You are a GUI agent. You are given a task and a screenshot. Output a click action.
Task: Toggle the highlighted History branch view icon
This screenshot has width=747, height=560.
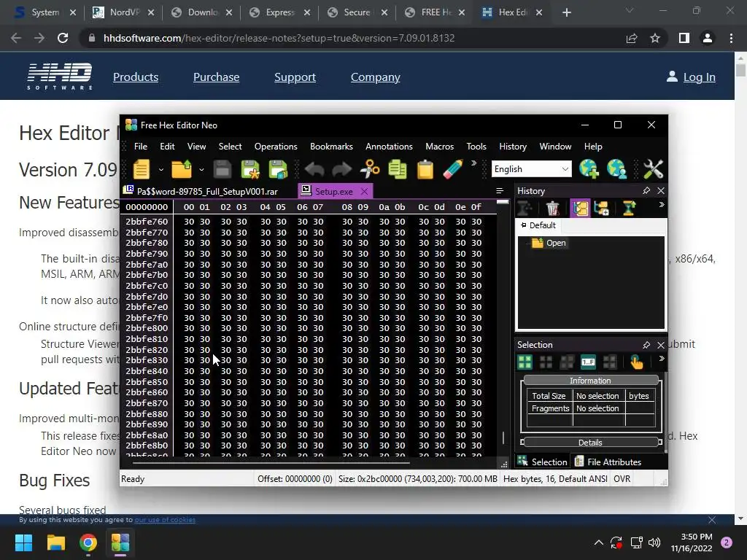click(x=580, y=208)
